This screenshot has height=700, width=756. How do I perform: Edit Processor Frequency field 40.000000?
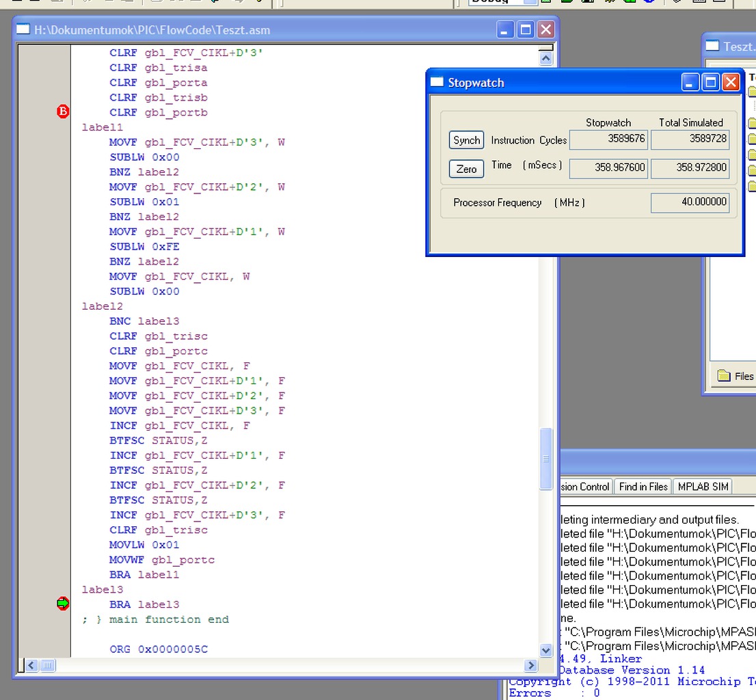click(690, 202)
